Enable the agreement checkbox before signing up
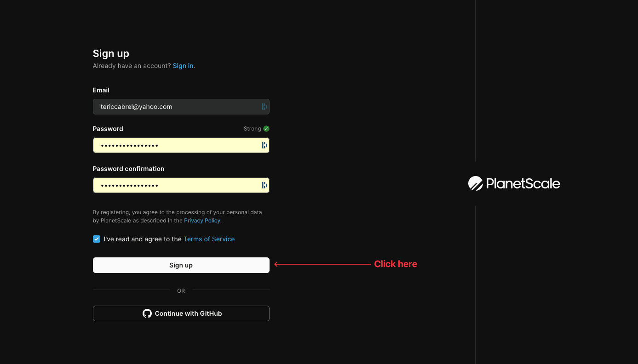Screen dimensions: 638x364 (x=96, y=239)
